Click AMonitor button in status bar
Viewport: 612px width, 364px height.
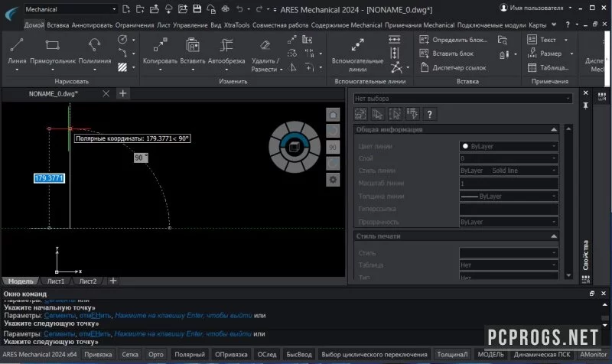click(x=593, y=354)
